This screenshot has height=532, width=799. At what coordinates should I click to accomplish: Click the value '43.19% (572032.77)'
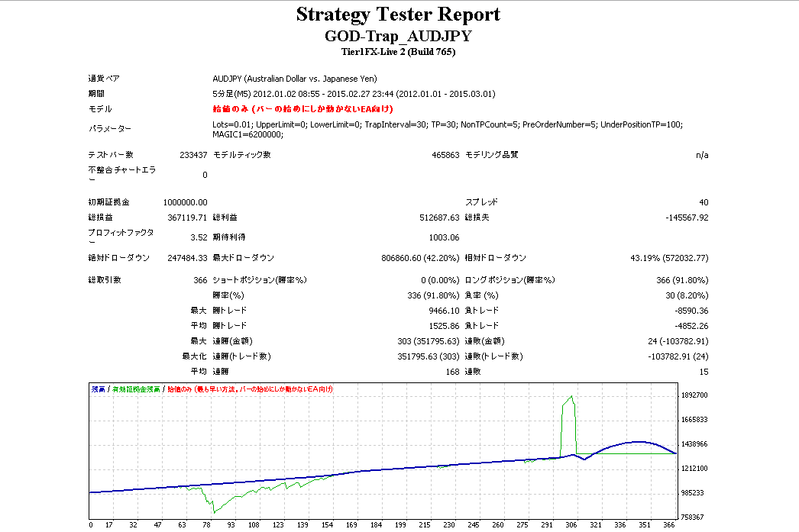(670, 258)
